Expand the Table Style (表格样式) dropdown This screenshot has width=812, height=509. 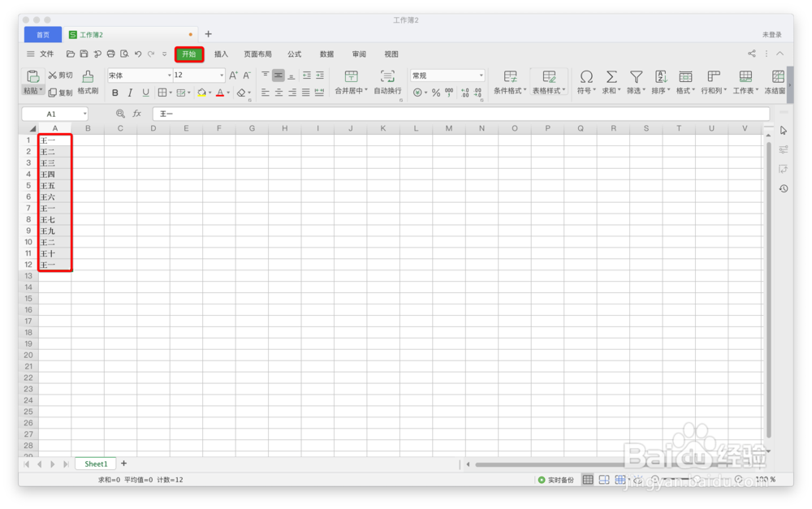564,90
